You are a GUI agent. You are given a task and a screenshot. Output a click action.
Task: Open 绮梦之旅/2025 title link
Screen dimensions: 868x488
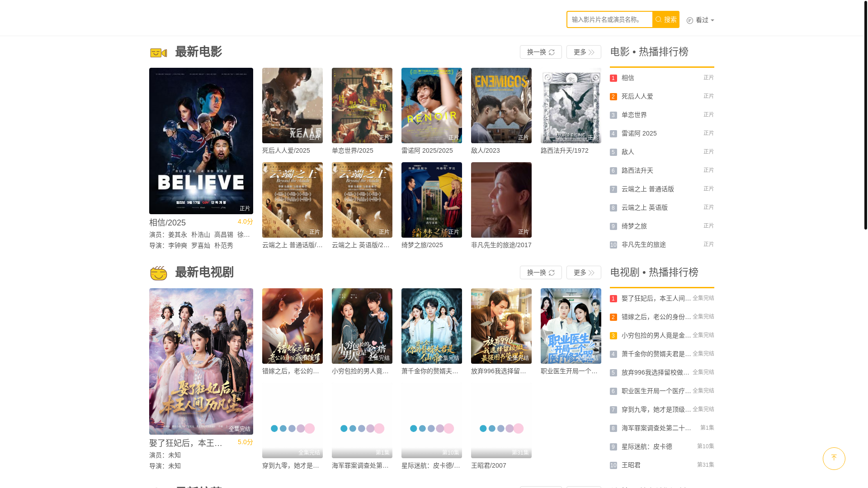click(422, 245)
